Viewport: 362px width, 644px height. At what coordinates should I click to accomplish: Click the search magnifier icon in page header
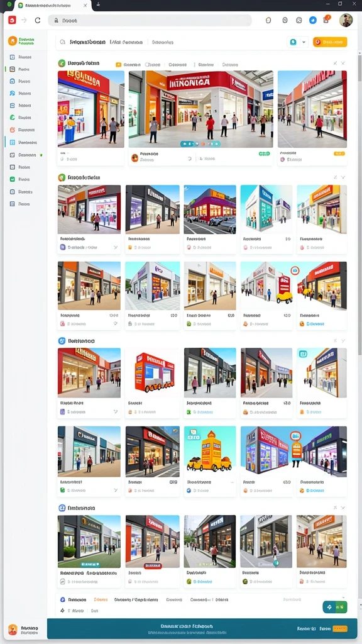(x=63, y=42)
